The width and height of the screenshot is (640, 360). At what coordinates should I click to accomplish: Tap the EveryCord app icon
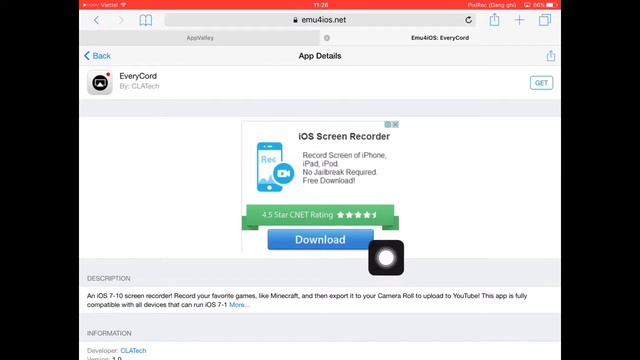click(100, 82)
